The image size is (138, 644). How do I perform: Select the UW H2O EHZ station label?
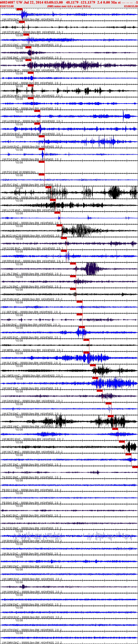[32, 83]
